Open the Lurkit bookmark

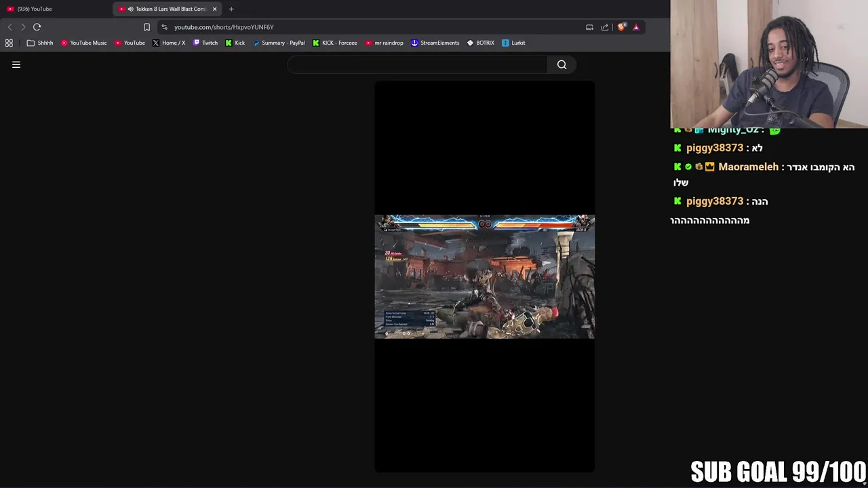(x=513, y=43)
